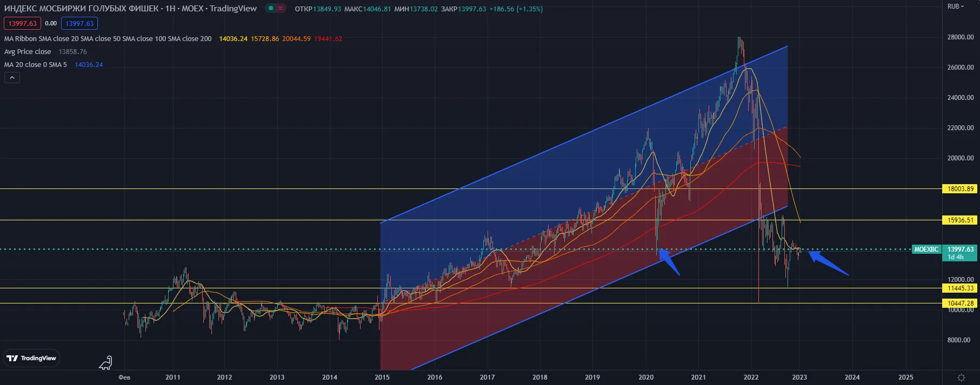Viewport: 980px width, 385px height.
Task: Open the RUB currency dropdown
Action: coord(956,6)
